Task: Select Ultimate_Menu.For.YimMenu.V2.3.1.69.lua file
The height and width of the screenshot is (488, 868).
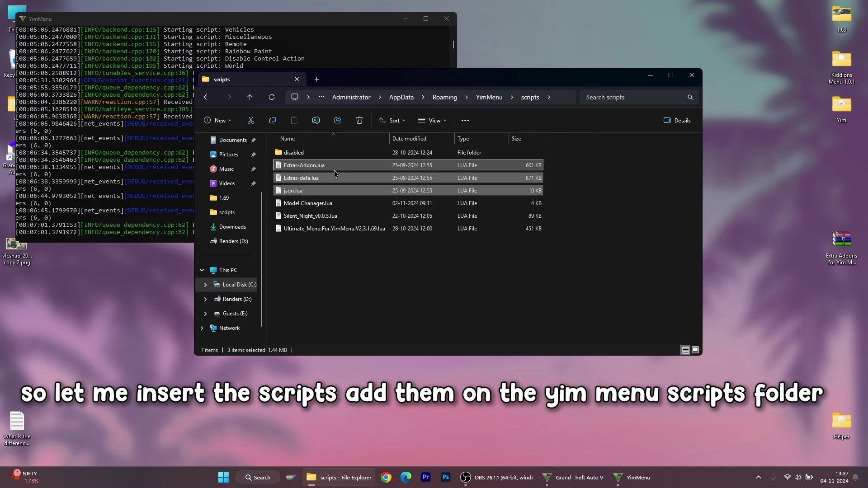Action: pos(408,229)
